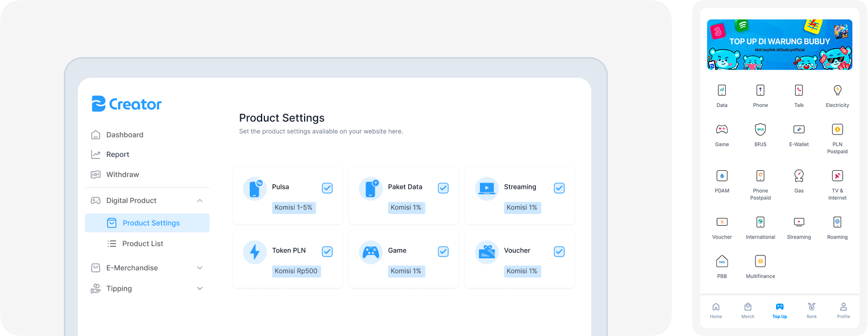Tap the Gas icon
The width and height of the screenshot is (868, 336).
pyautogui.click(x=799, y=176)
